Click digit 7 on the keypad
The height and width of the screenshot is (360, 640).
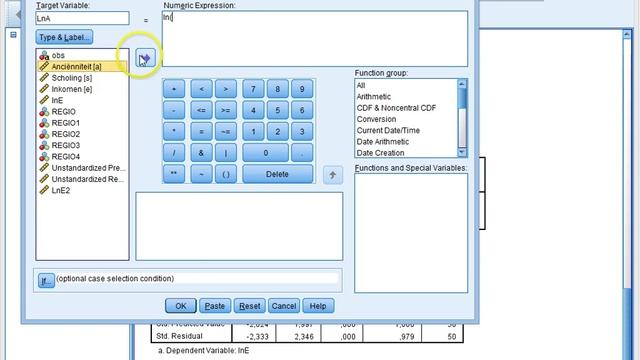point(253,89)
